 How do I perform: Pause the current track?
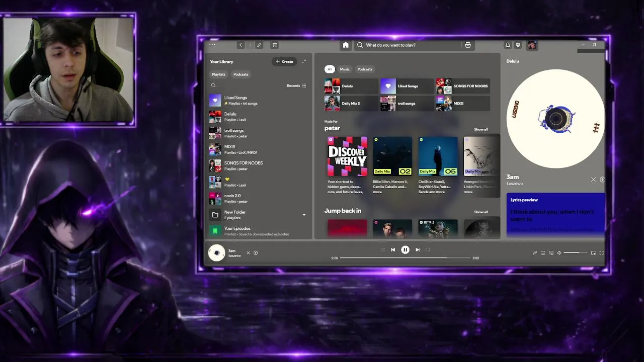tap(405, 250)
